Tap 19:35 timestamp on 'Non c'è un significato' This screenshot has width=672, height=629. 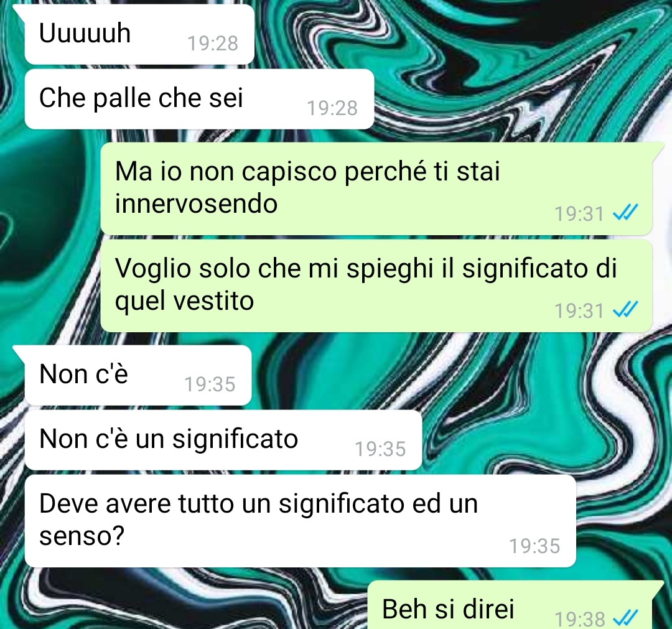pos(381,449)
